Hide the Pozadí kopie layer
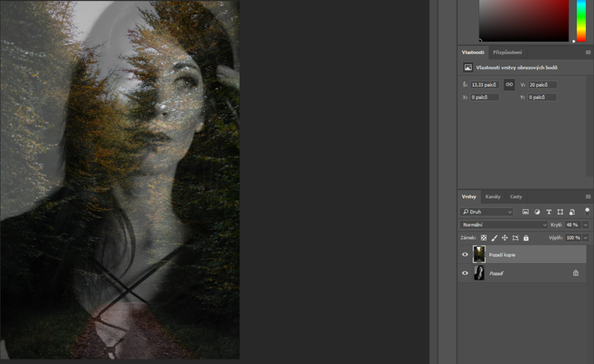Image resolution: width=594 pixels, height=364 pixels. (x=465, y=254)
